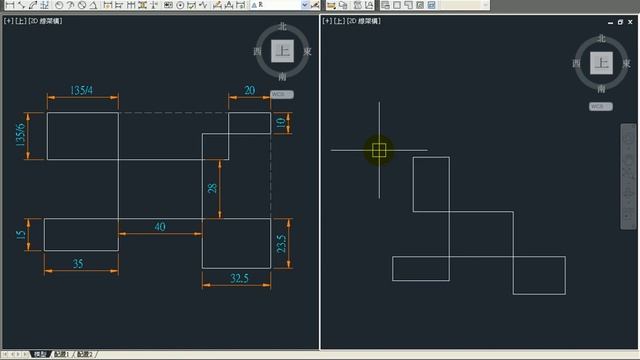Click the Single Viewport icon

point(397,5)
